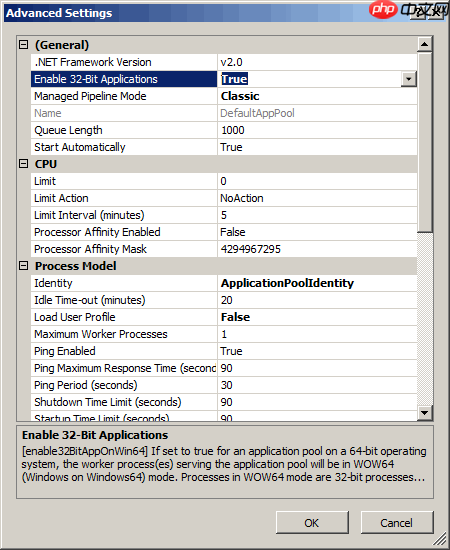Click the Shutdown Time Limit value 90
The height and width of the screenshot is (550, 450).
[227, 402]
